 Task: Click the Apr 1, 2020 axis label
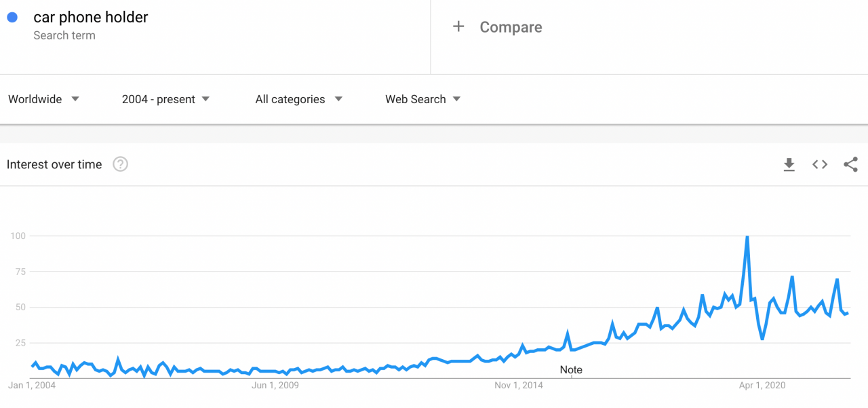[x=762, y=386]
